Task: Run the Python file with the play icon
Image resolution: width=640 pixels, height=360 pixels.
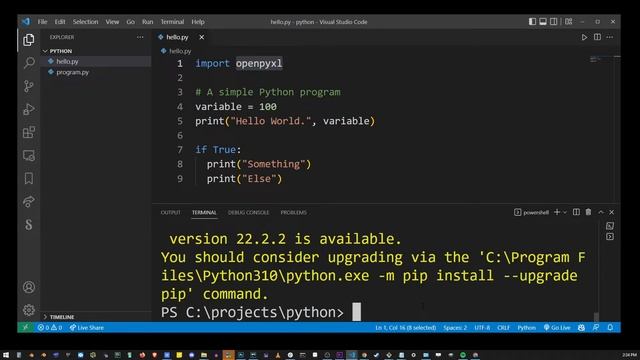Action: [584, 37]
